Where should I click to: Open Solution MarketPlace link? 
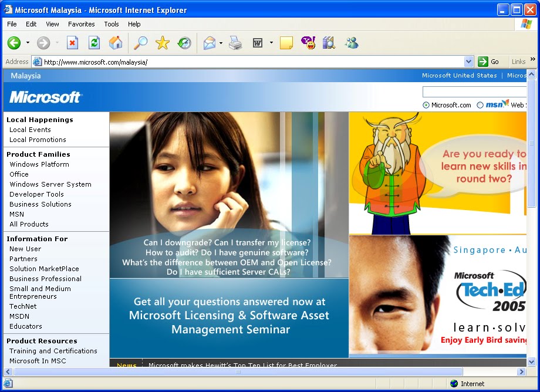tap(44, 269)
